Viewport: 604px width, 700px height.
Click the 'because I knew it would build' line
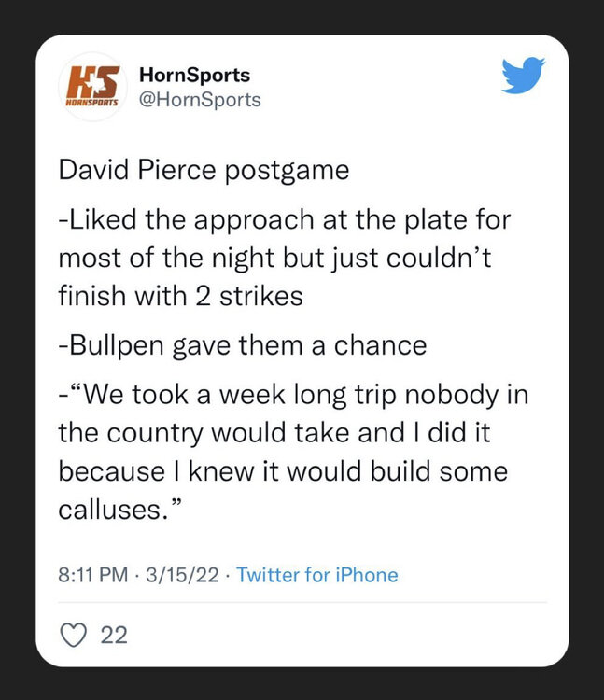(282, 471)
